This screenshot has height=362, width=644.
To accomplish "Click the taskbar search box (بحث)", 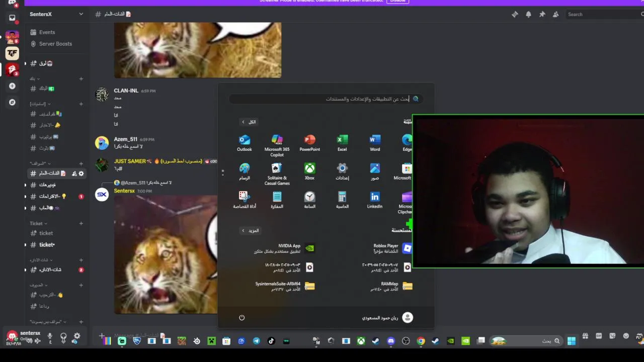I will point(526,341).
